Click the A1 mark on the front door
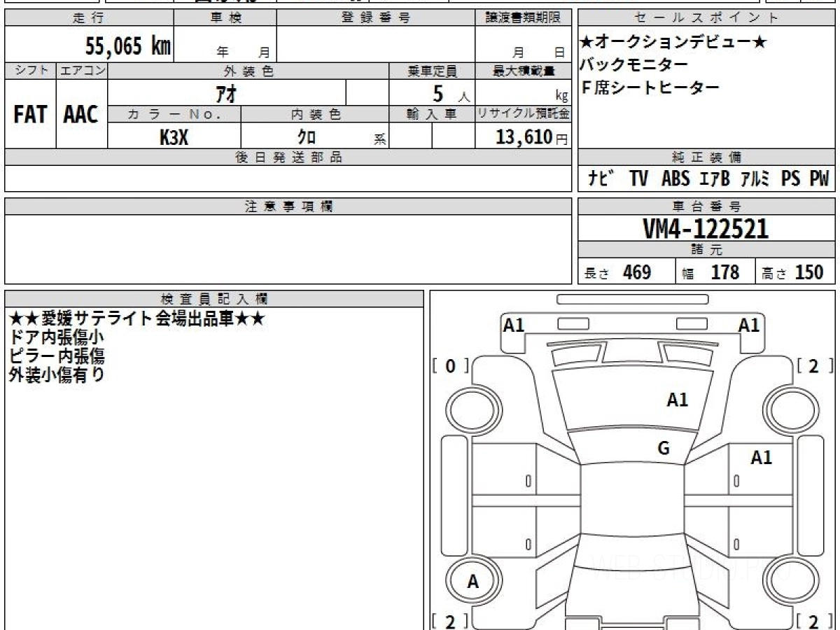840x630 pixels. click(762, 458)
